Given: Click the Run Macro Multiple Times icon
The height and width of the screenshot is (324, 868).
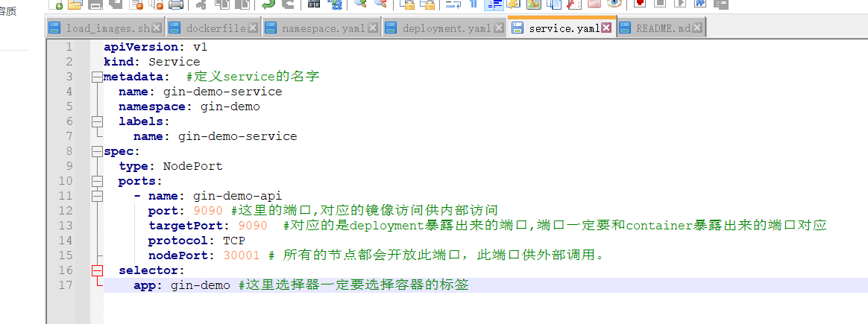Looking at the screenshot, I should pos(699,4).
